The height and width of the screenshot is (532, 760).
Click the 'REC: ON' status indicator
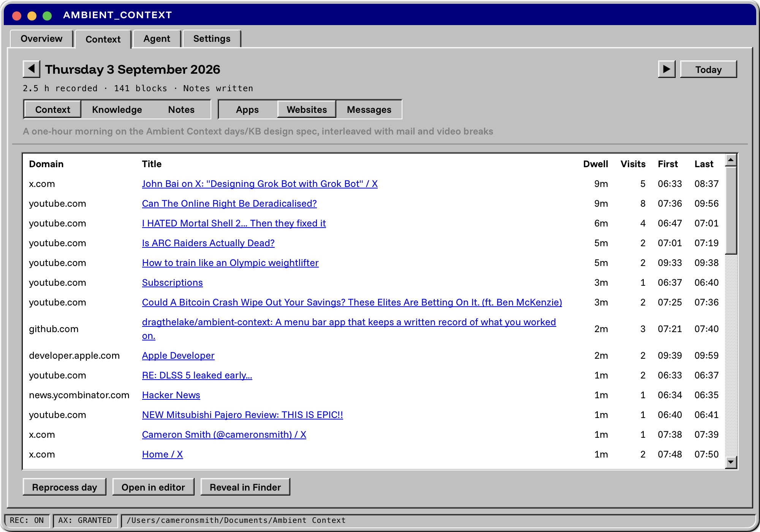click(x=27, y=520)
